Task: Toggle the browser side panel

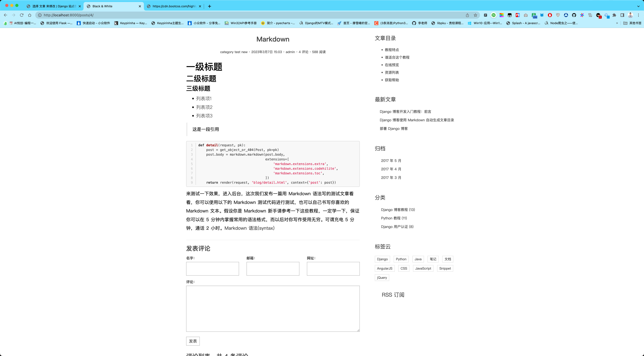Action: pos(622,15)
